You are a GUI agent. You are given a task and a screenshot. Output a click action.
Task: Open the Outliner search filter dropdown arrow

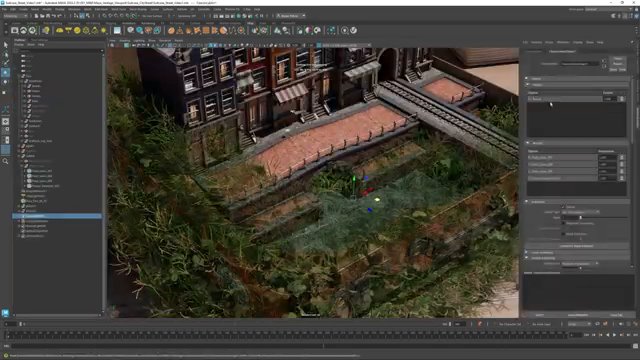click(x=102, y=51)
